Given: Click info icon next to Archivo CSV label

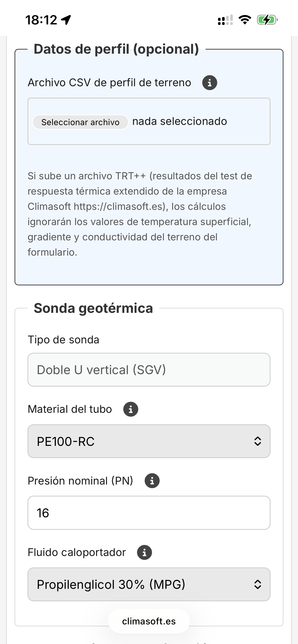Looking at the screenshot, I should 209,83.
